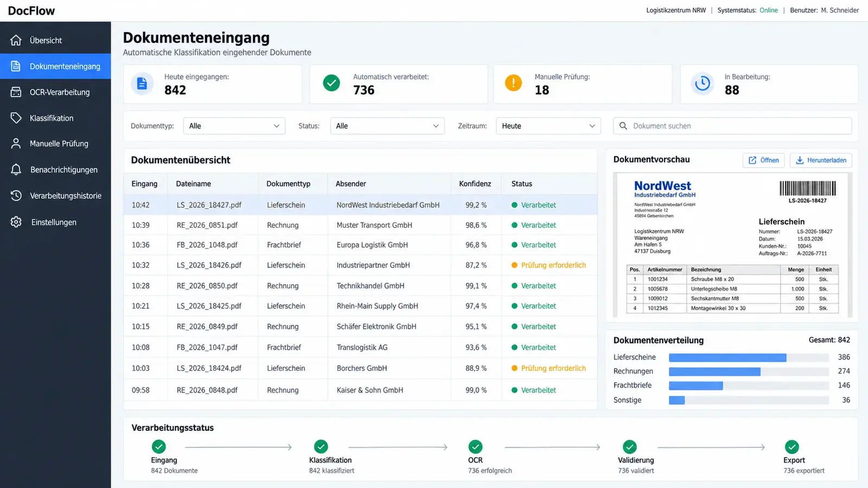Click sender Europa Logistik GmbH
The image size is (868, 488).
[x=372, y=245]
